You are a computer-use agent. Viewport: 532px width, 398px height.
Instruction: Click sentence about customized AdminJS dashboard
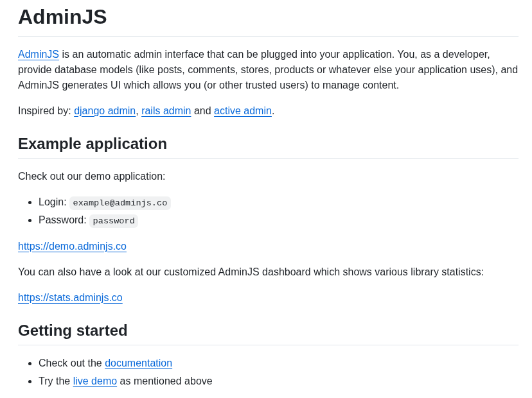(251, 272)
